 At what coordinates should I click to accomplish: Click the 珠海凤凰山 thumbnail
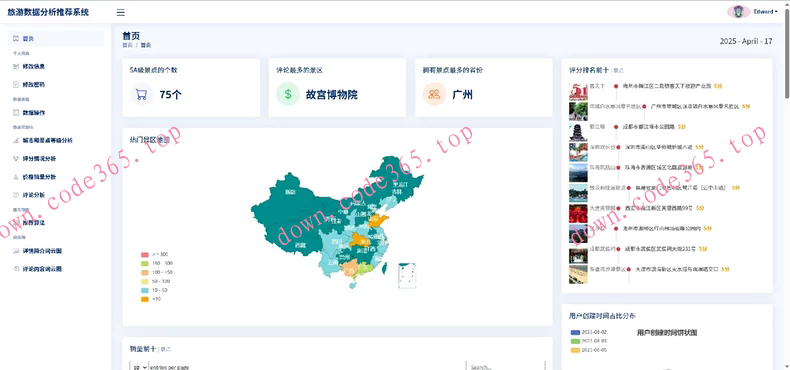pos(578,172)
